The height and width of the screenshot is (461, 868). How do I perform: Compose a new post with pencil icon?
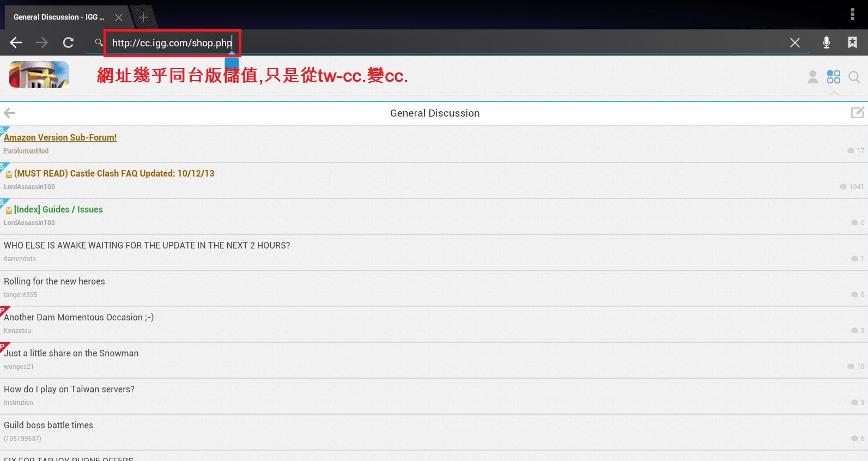[858, 112]
